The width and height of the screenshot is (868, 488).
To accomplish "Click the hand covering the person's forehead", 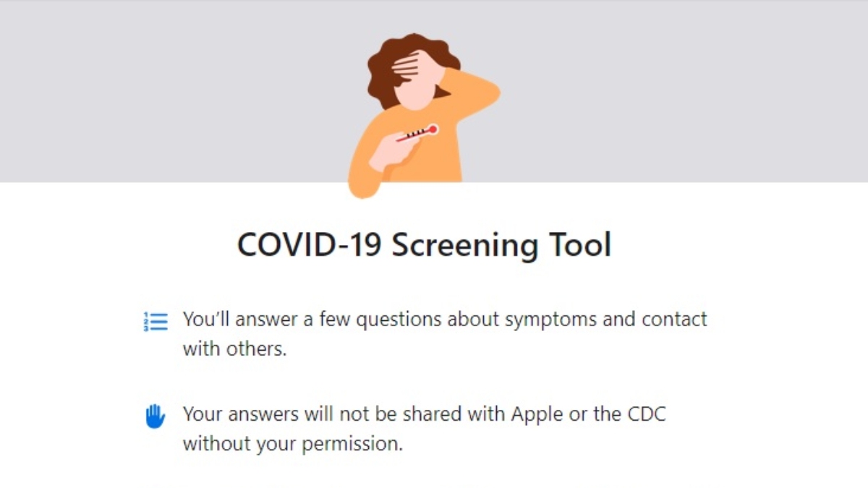I will 409,70.
